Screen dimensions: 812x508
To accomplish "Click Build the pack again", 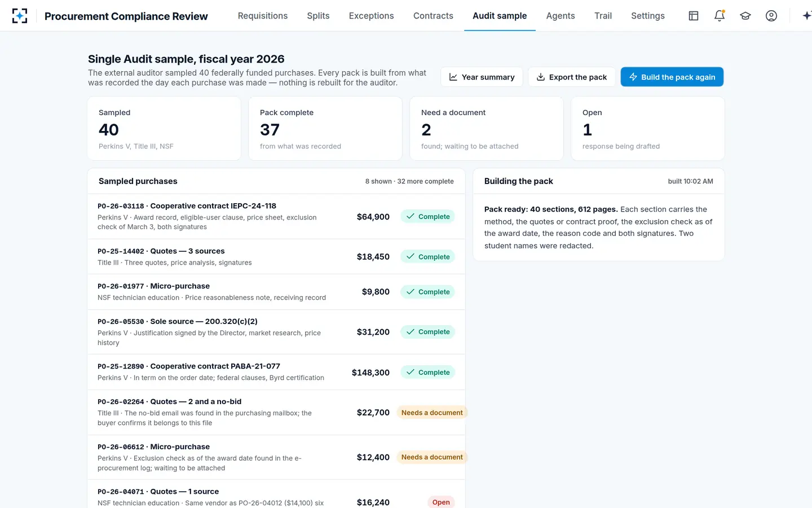I will click(672, 77).
